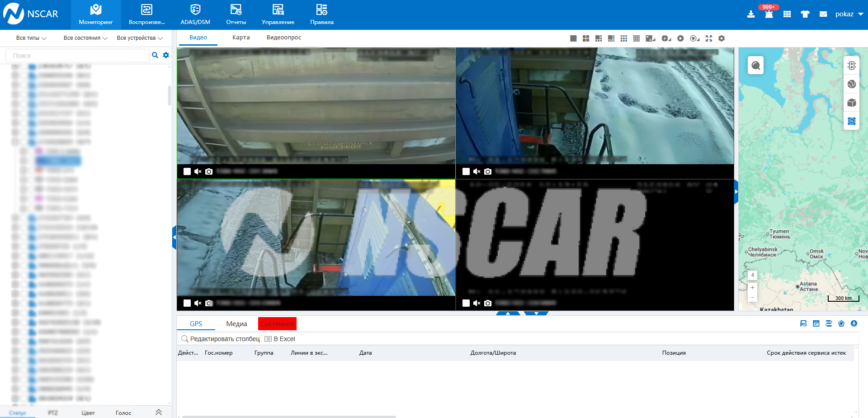The height and width of the screenshot is (418, 868).
Task: Click the window-list icon above the table
Action: click(x=816, y=323)
